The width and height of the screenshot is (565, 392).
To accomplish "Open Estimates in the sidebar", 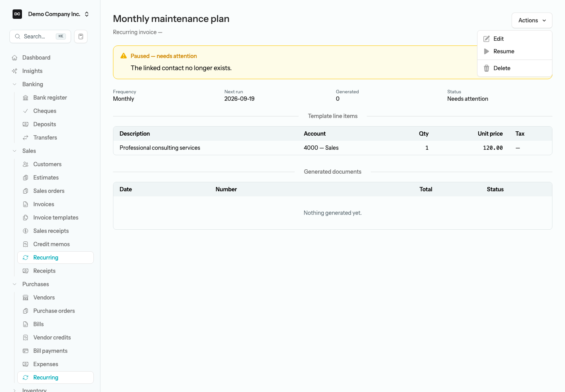I will point(55,178).
